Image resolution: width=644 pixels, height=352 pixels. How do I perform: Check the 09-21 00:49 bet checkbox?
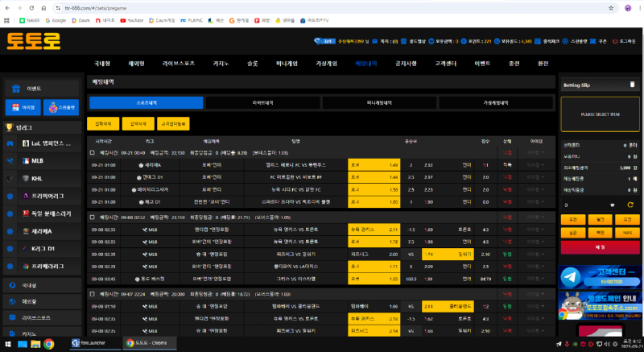click(92, 151)
